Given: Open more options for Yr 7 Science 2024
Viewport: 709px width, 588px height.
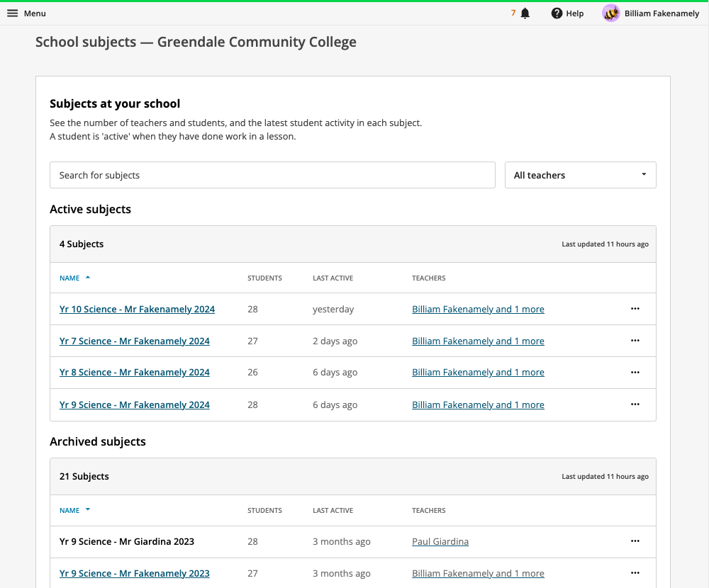Looking at the screenshot, I should click(635, 340).
